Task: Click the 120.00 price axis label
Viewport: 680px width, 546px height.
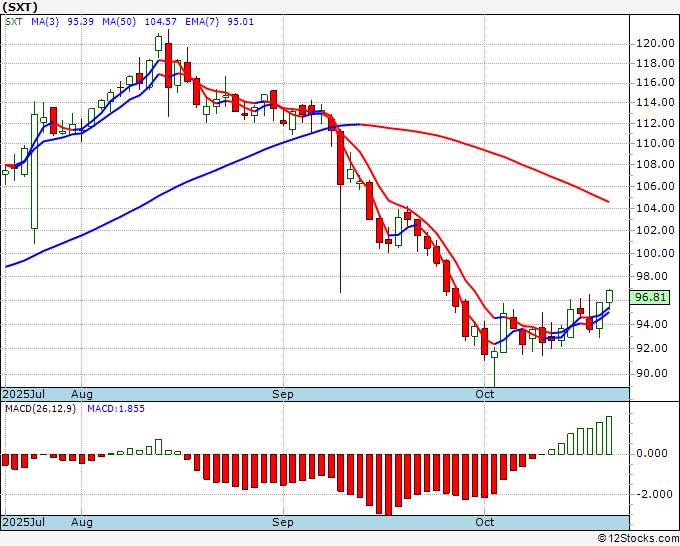Action: click(x=655, y=43)
